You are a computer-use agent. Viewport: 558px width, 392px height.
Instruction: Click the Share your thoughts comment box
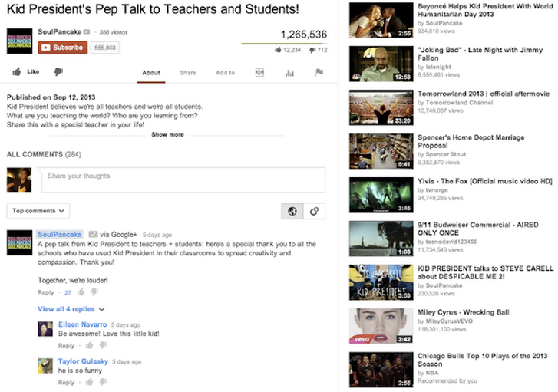click(183, 180)
